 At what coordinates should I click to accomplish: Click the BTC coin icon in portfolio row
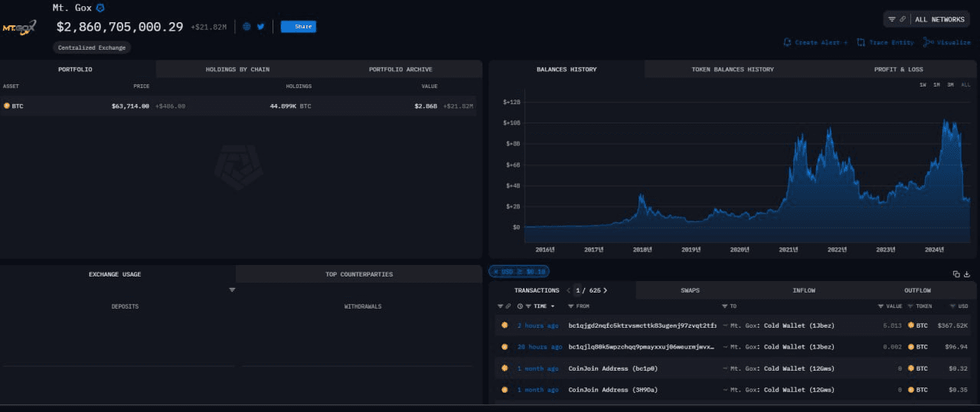[7, 106]
